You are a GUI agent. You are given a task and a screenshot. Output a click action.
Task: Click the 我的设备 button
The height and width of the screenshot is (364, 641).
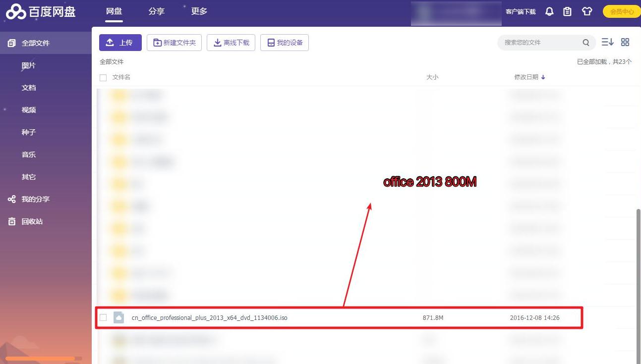[285, 43]
